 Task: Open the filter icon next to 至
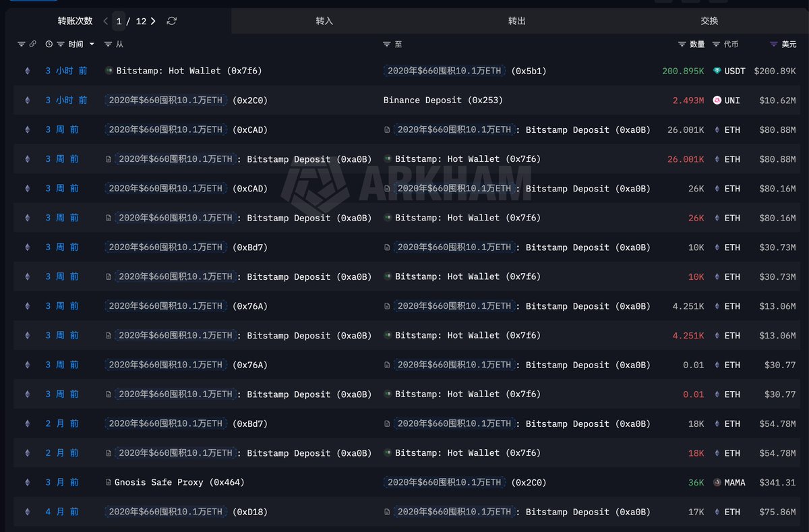tap(387, 44)
